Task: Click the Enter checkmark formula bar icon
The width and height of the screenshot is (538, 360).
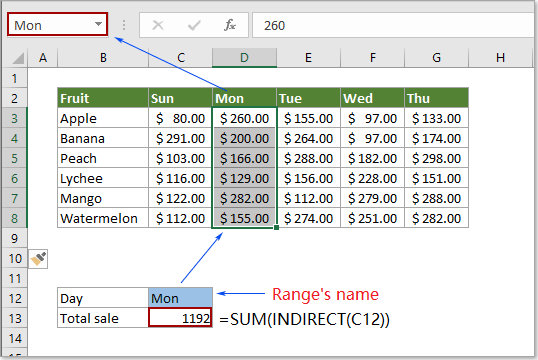Action: click(194, 25)
